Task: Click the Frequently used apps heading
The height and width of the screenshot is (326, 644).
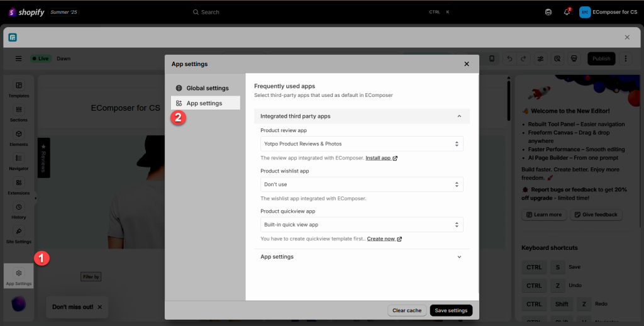Action: tap(285, 86)
